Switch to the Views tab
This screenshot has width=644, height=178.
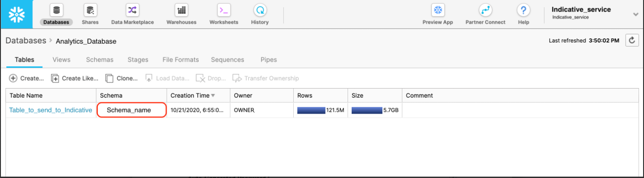point(61,60)
